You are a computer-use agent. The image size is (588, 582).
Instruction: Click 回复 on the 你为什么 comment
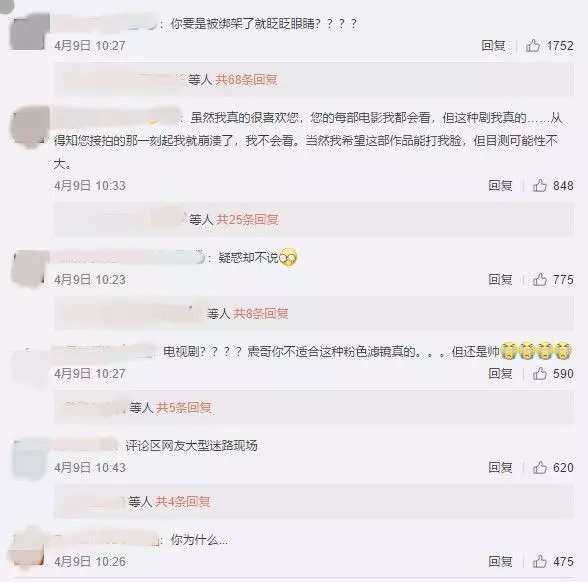[500, 562]
